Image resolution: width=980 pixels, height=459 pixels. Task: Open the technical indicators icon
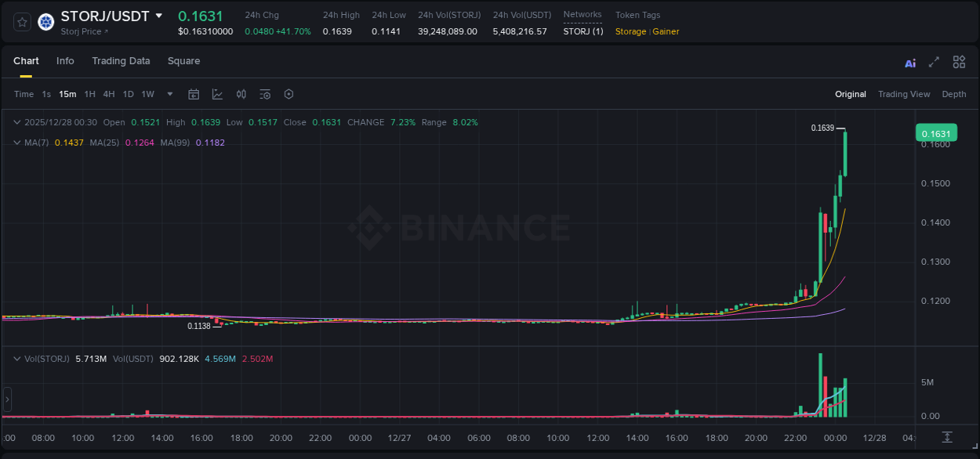coord(241,94)
